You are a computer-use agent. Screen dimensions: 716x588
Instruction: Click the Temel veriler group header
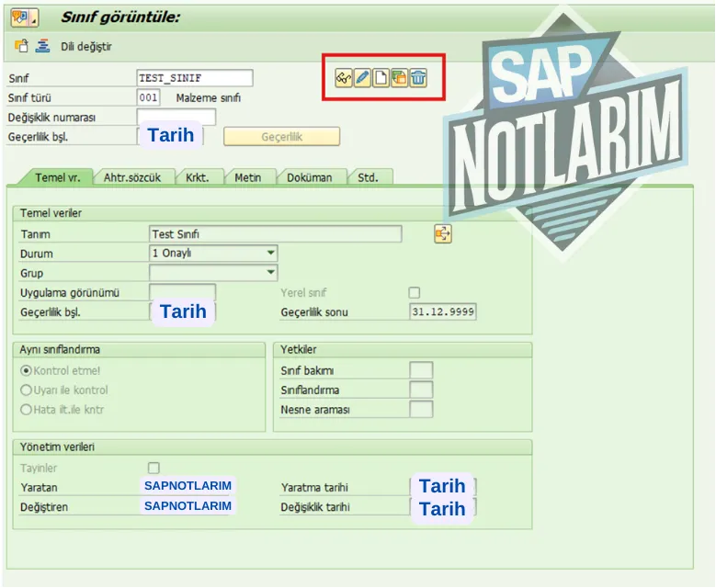click(x=273, y=213)
